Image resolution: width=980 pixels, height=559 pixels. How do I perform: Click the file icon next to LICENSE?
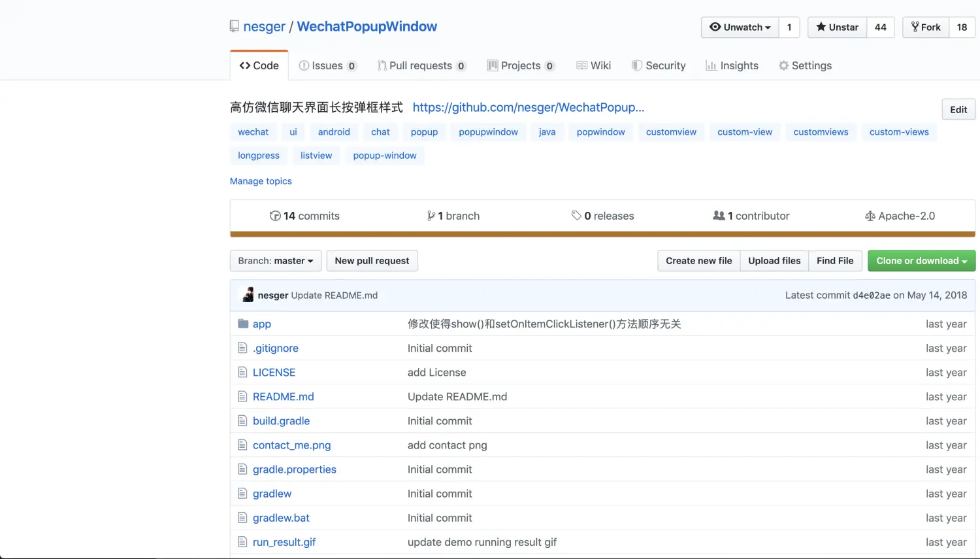pyautogui.click(x=242, y=372)
